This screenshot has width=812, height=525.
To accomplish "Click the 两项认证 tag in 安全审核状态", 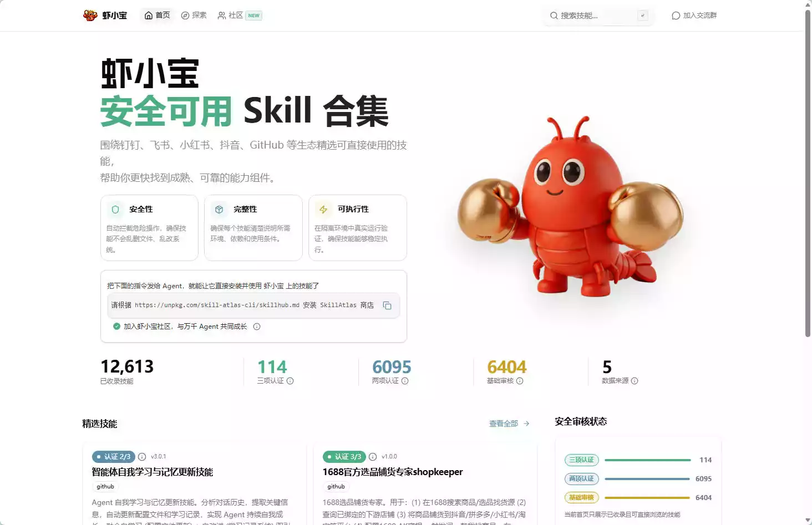I will click(x=582, y=479).
